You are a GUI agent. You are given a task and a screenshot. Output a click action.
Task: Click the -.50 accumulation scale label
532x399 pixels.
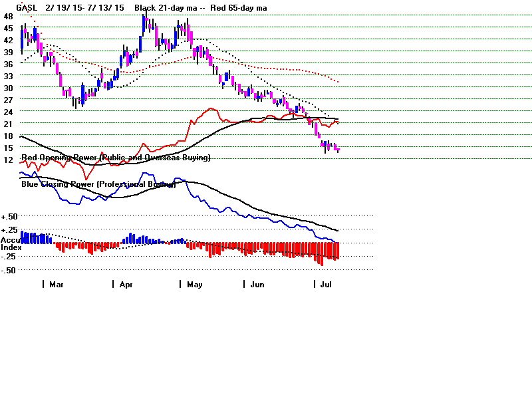pyautogui.click(x=9, y=270)
